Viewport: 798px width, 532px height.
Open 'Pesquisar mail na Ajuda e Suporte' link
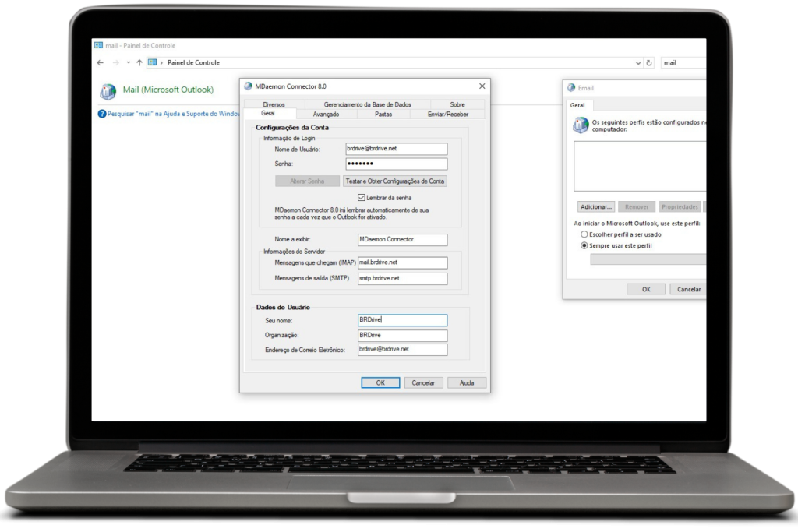click(x=173, y=114)
